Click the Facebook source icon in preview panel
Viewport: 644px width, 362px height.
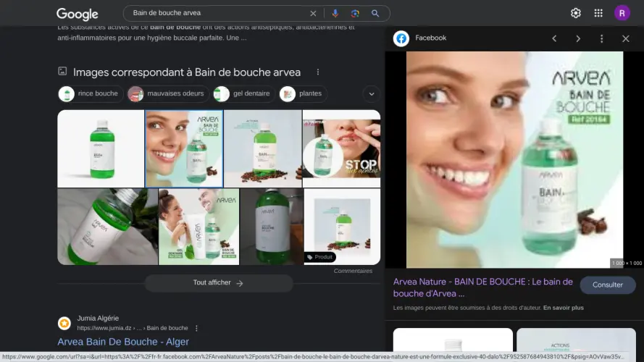coord(401,38)
